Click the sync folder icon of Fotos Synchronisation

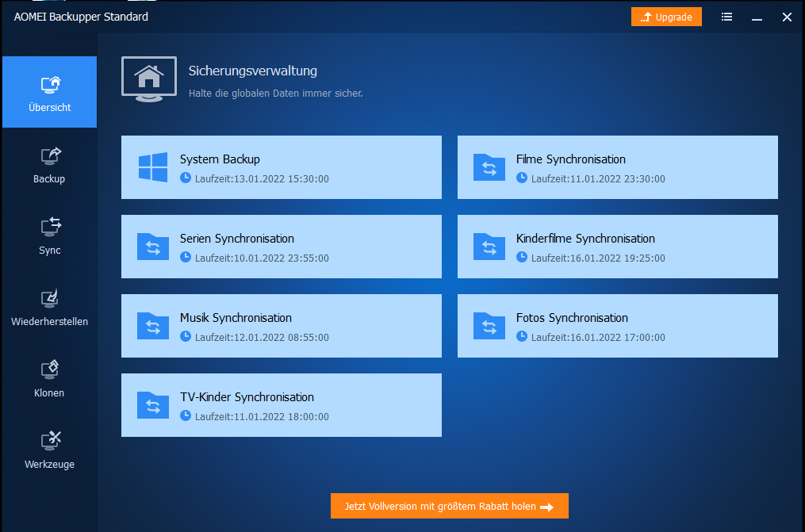489,326
